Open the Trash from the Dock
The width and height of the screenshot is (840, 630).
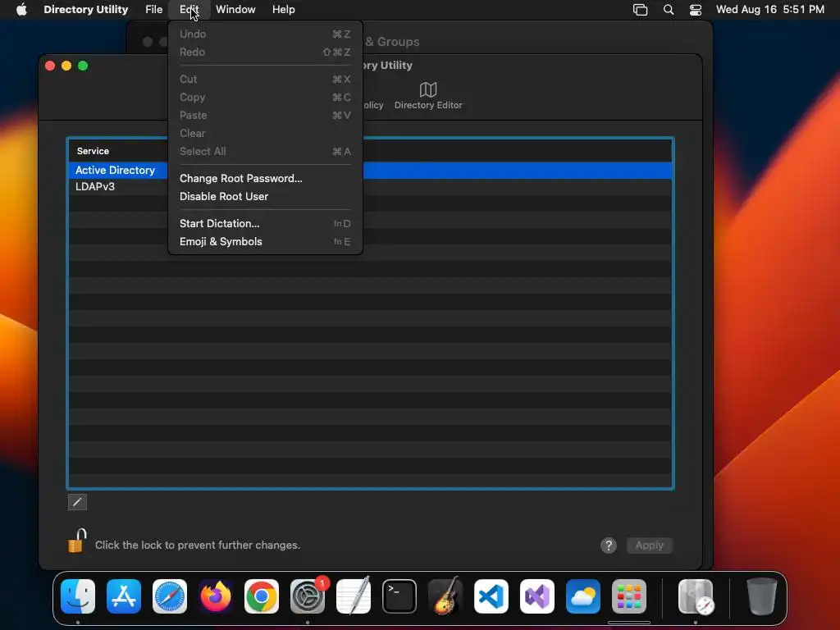(x=762, y=596)
